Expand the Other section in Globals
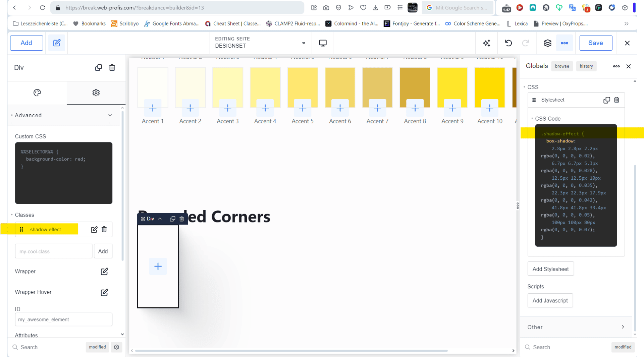 click(623, 327)
